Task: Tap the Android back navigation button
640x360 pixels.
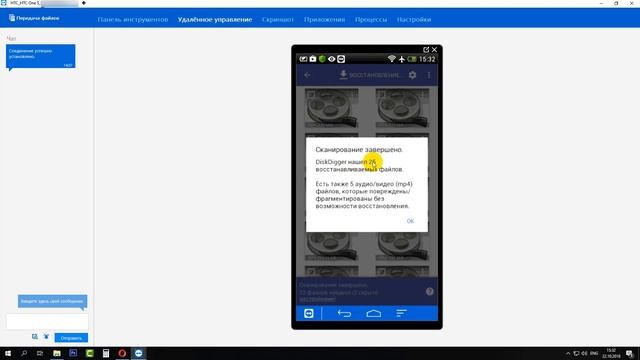Action: tap(344, 313)
